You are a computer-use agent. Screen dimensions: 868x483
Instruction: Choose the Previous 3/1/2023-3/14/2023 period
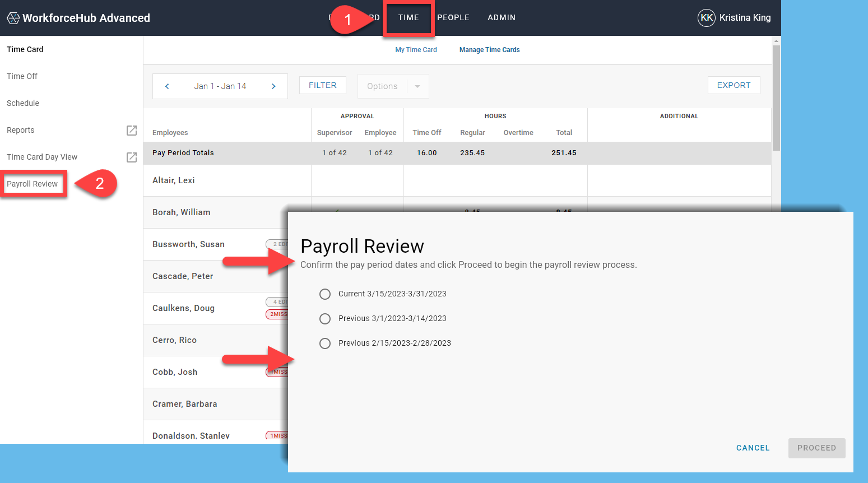tap(325, 318)
